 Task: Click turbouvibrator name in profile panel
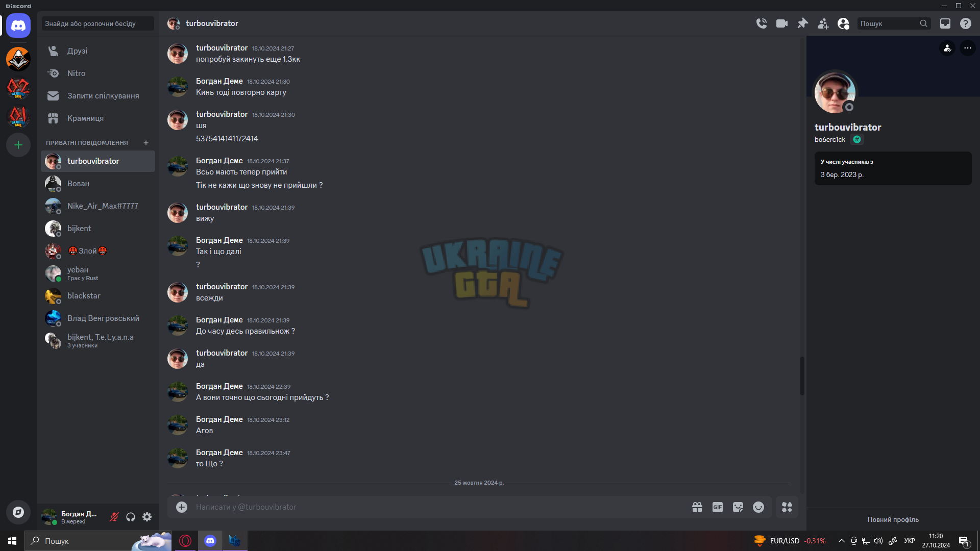[x=848, y=127]
